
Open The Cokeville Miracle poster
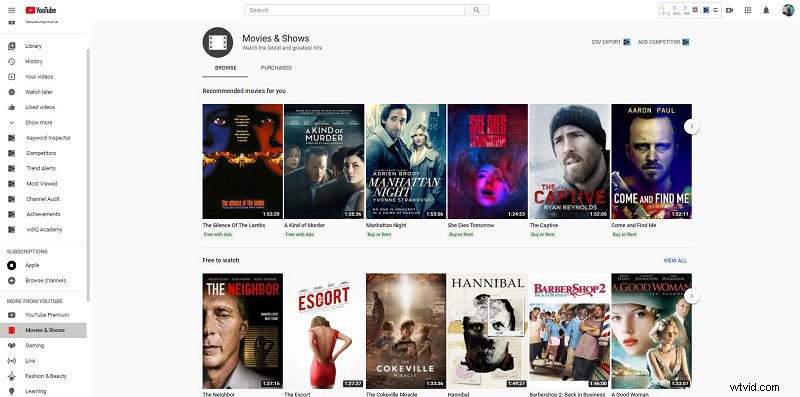coord(406,331)
